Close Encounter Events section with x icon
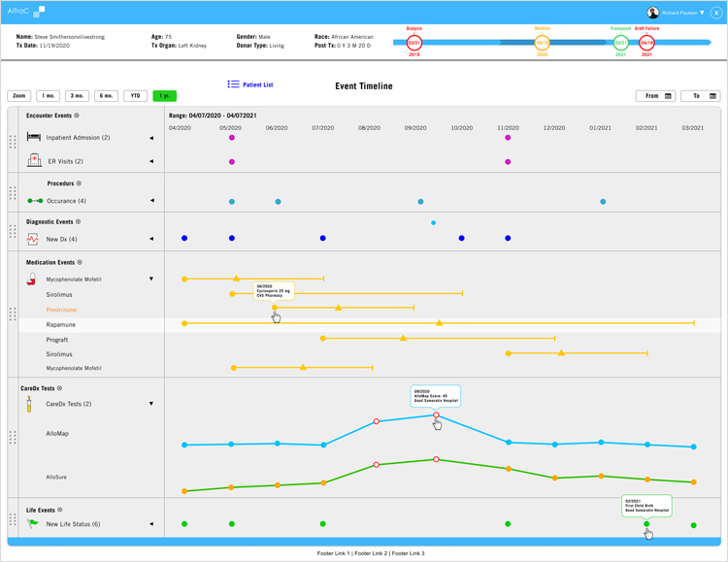728x562 pixels. click(77, 116)
